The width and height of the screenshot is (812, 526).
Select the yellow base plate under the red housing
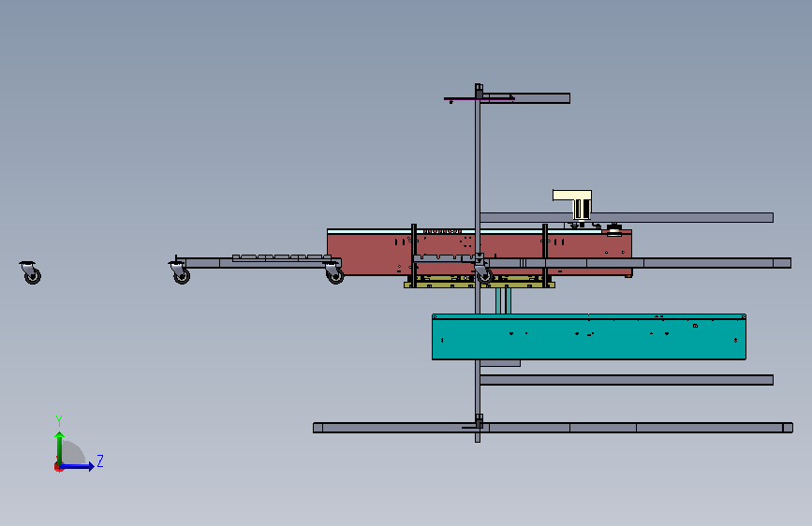coord(479,285)
